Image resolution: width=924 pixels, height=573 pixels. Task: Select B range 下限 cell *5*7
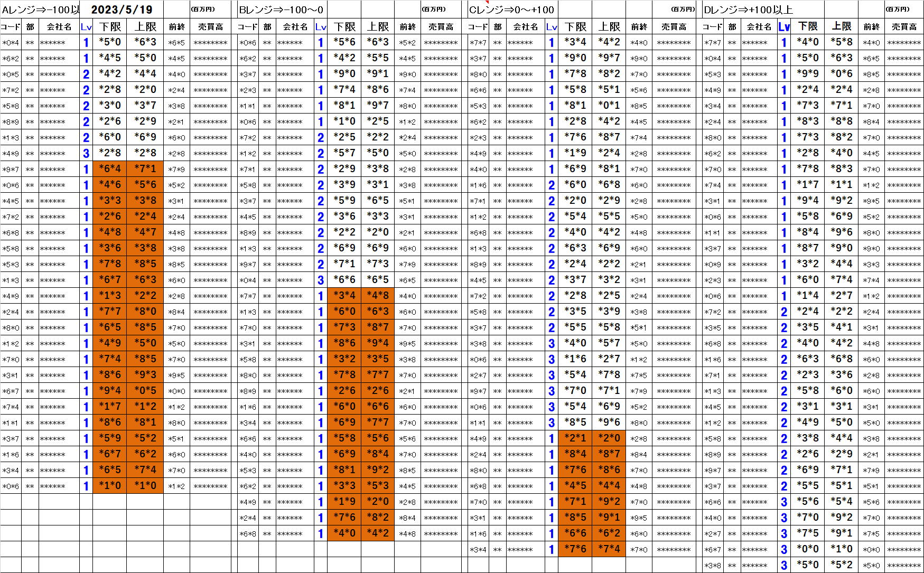coord(344,153)
